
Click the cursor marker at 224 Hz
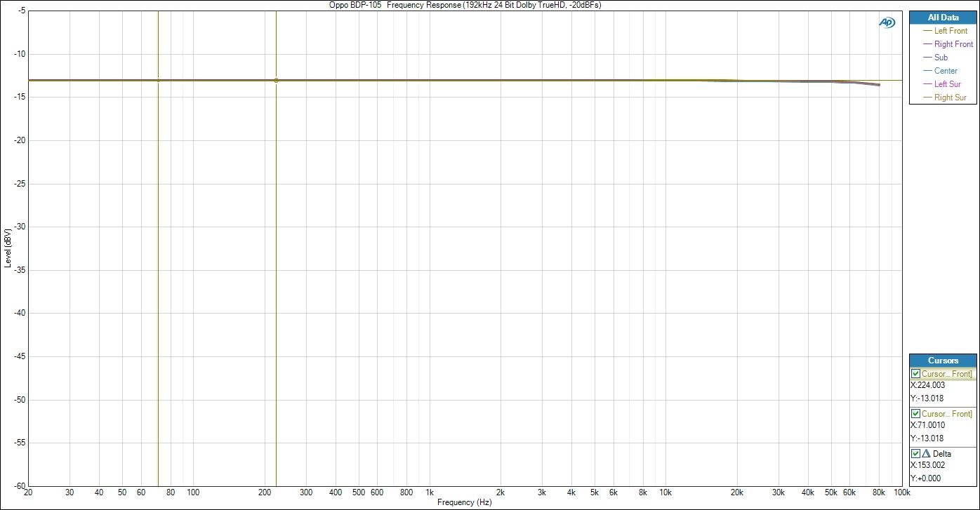[276, 80]
